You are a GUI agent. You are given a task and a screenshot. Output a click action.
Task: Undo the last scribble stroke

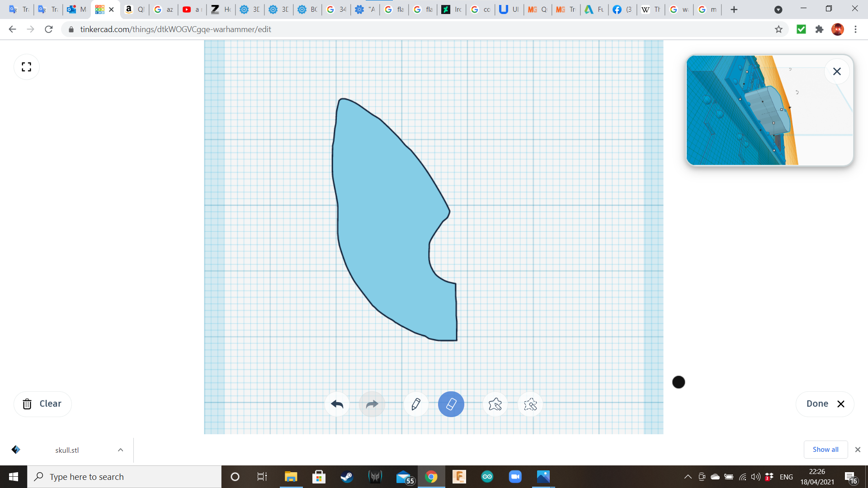(x=337, y=404)
